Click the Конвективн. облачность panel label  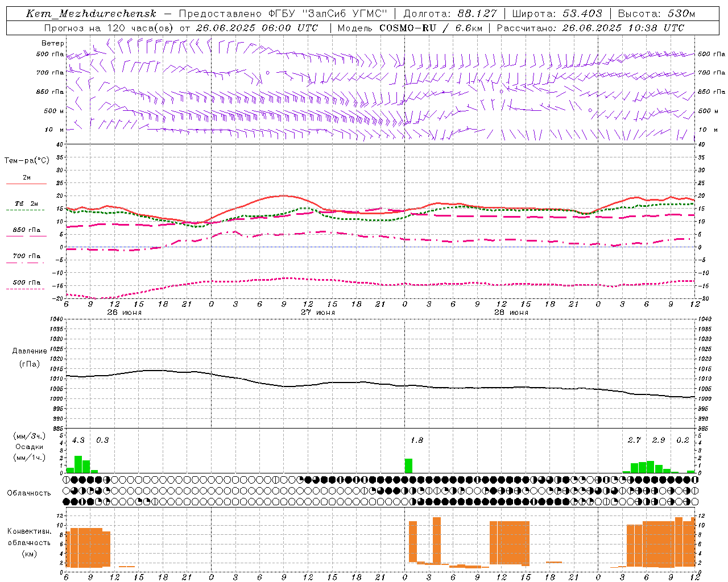click(30, 542)
